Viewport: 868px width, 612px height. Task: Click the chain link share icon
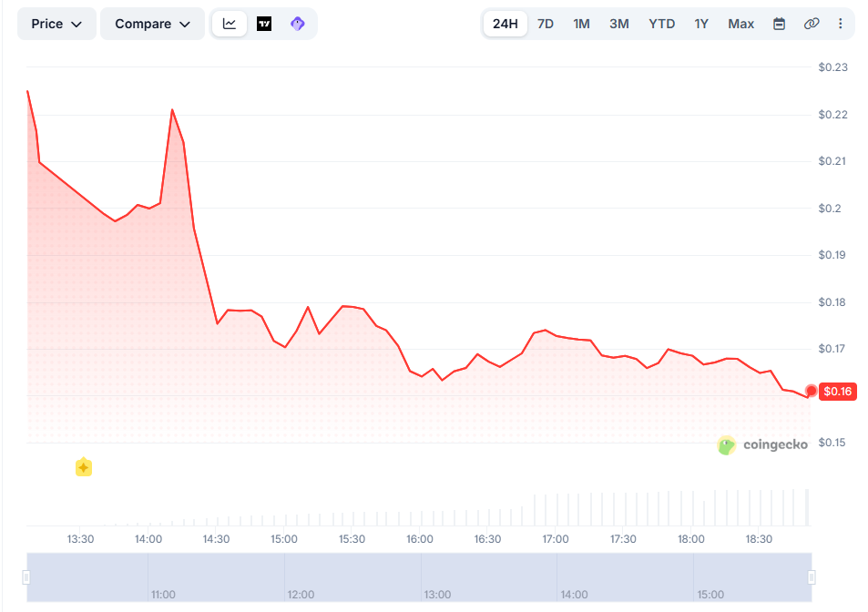click(811, 24)
